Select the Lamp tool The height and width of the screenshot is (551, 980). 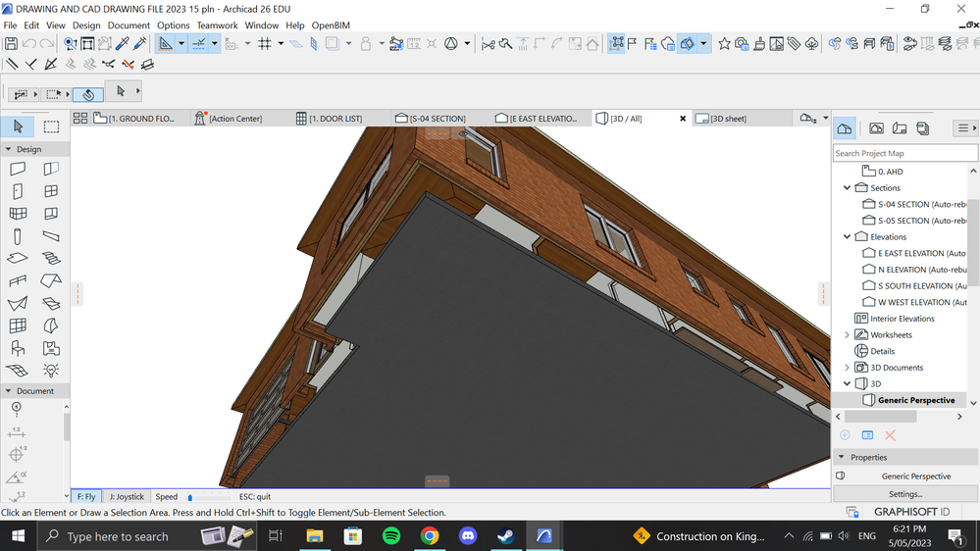[51, 371]
